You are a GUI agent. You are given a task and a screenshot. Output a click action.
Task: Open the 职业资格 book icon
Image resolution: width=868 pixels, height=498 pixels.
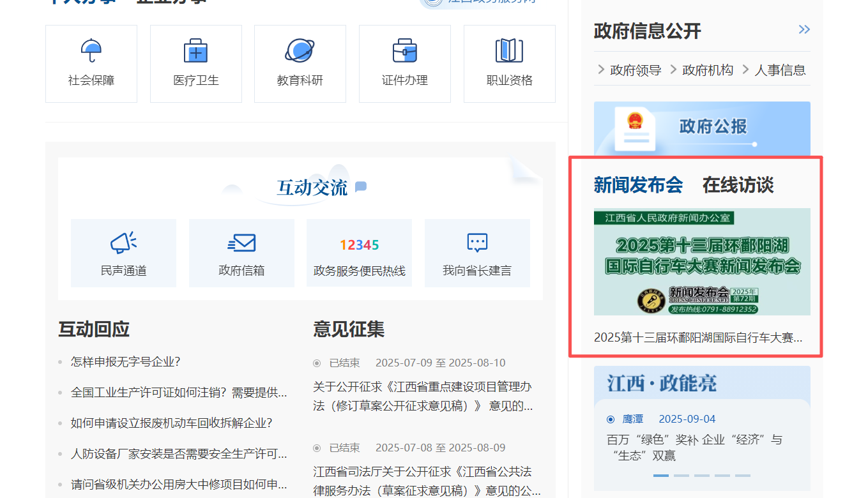click(x=509, y=50)
